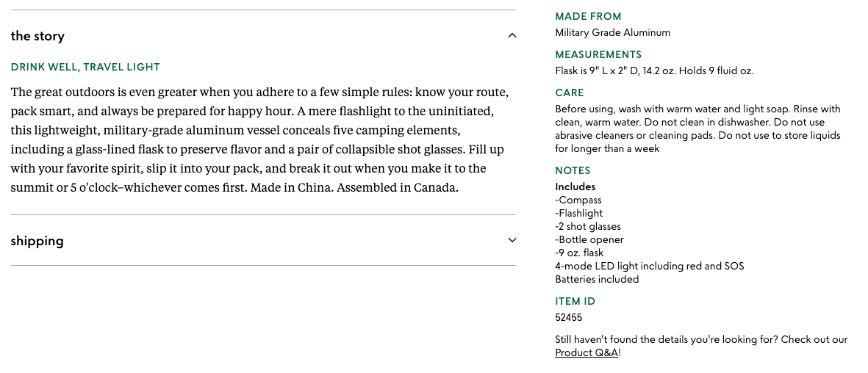Screen dimensions: 868x373
Task: Click the item number 52455
Action: 568,318
